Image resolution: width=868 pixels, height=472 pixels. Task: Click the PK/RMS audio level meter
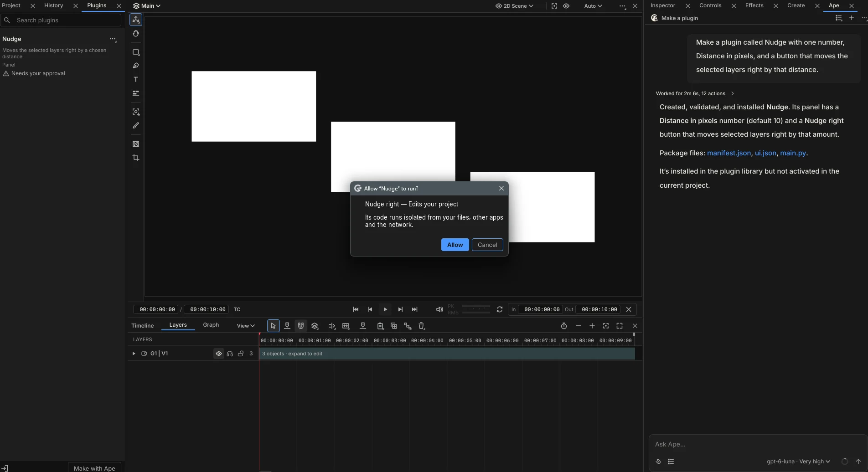(469, 309)
